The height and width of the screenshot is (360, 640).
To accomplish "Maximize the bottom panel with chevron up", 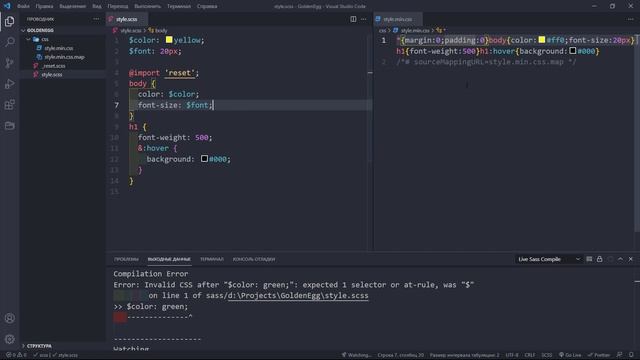I will [620, 259].
